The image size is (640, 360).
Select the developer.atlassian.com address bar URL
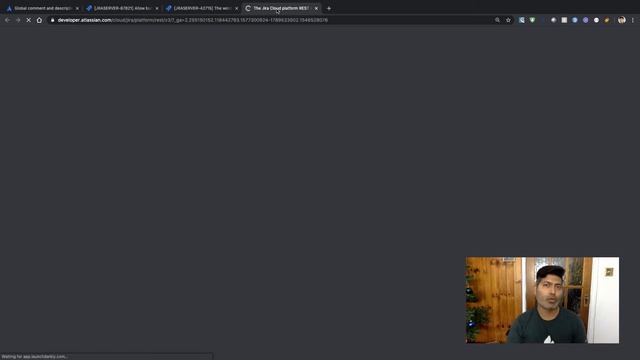pyautogui.click(x=193, y=20)
